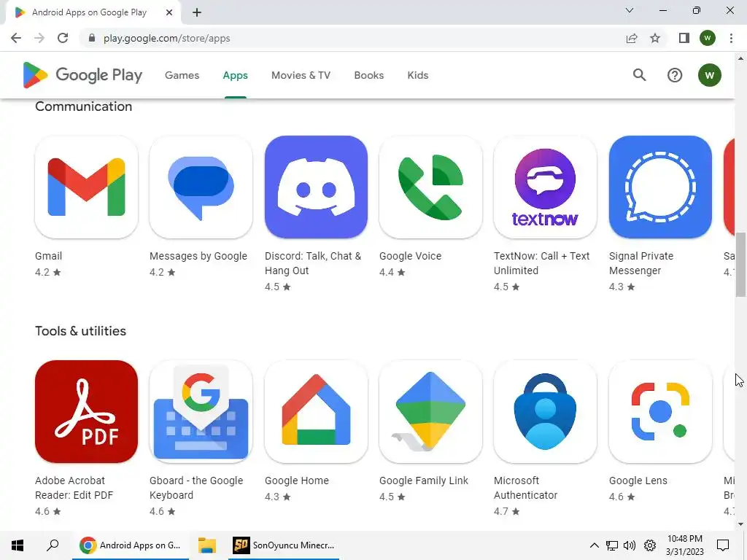Open the Chrome profile avatar in toolbar
747x560 pixels.
[x=708, y=38]
